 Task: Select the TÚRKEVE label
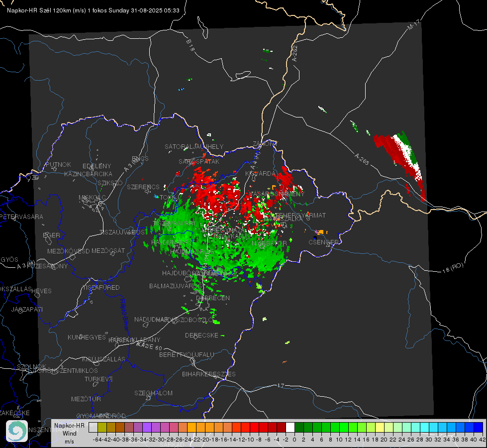coord(99,379)
